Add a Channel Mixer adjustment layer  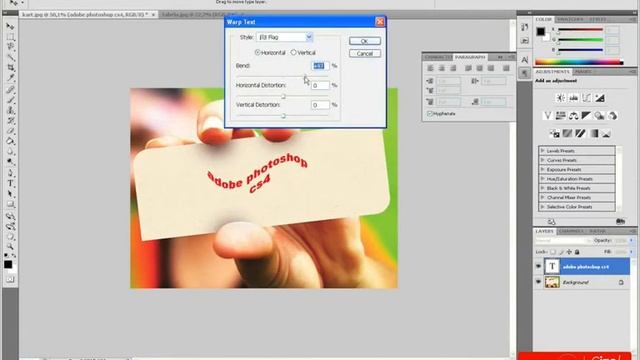click(x=612, y=116)
